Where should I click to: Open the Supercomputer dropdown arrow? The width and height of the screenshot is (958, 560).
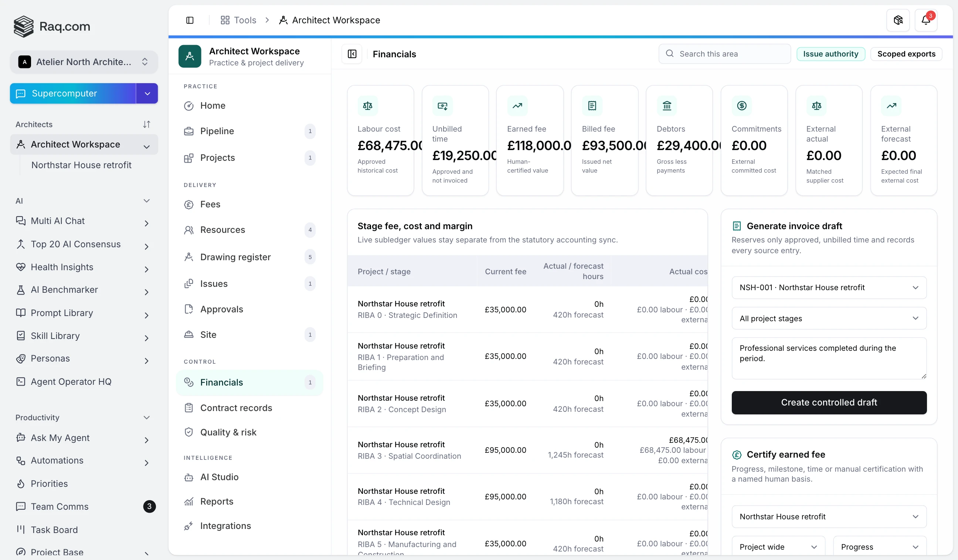pos(147,94)
